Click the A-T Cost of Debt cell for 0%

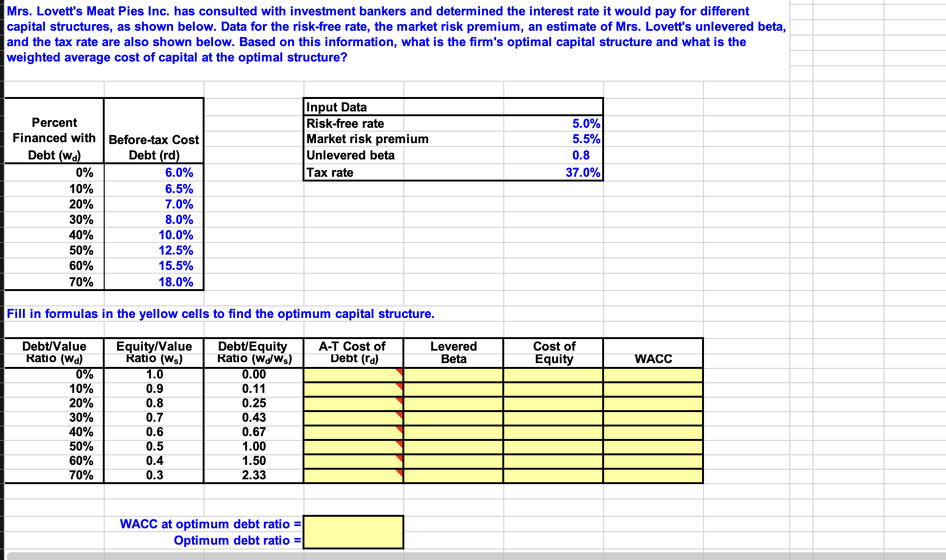tap(353, 375)
